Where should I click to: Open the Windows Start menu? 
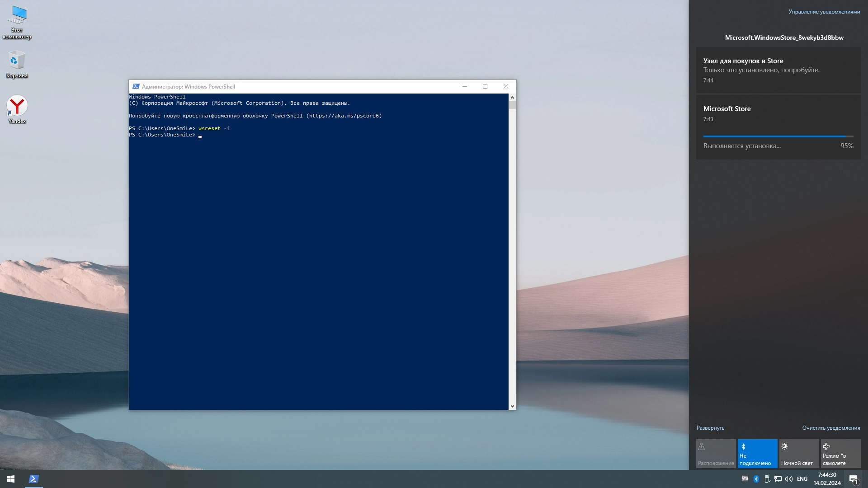(11, 479)
